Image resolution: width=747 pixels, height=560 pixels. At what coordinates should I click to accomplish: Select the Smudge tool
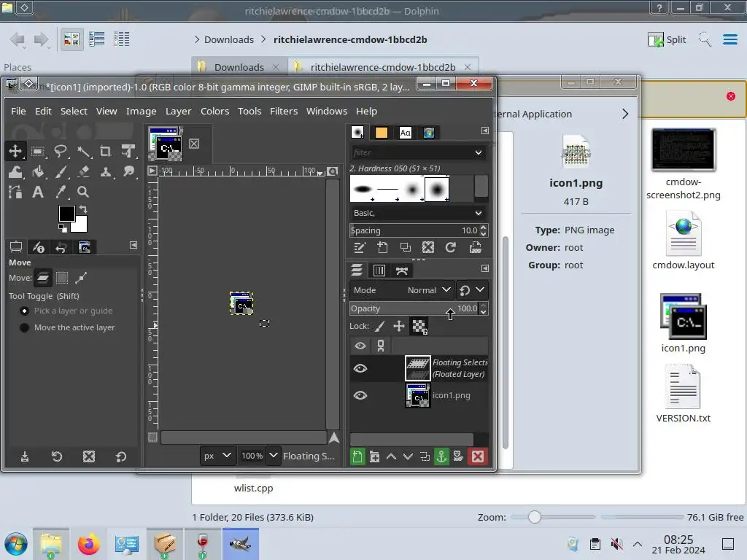[x=128, y=172]
